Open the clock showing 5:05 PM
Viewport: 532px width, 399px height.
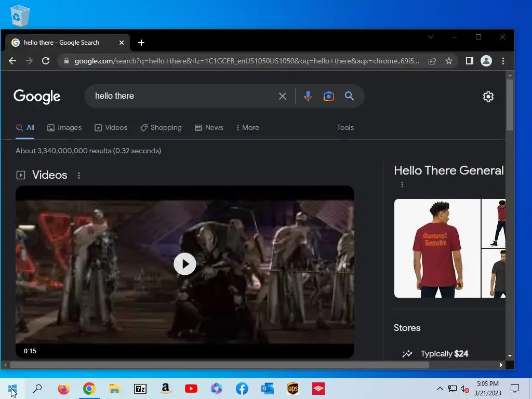pos(487,389)
